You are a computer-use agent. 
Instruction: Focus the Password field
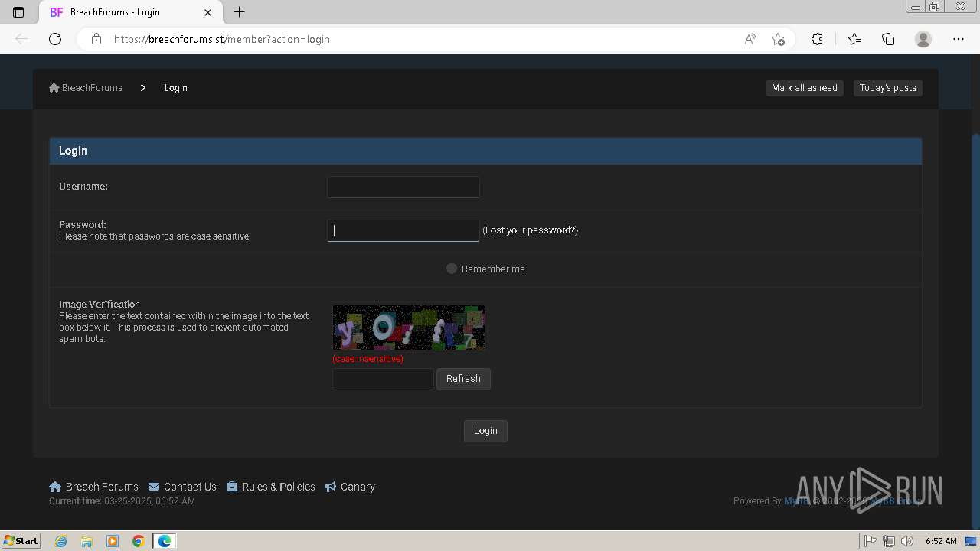tap(403, 230)
